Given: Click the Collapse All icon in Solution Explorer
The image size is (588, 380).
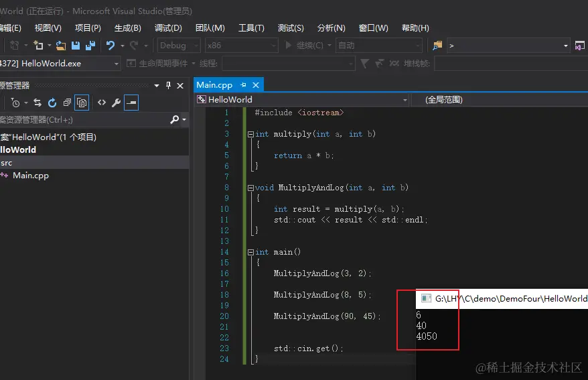Looking at the screenshot, I should click(67, 103).
